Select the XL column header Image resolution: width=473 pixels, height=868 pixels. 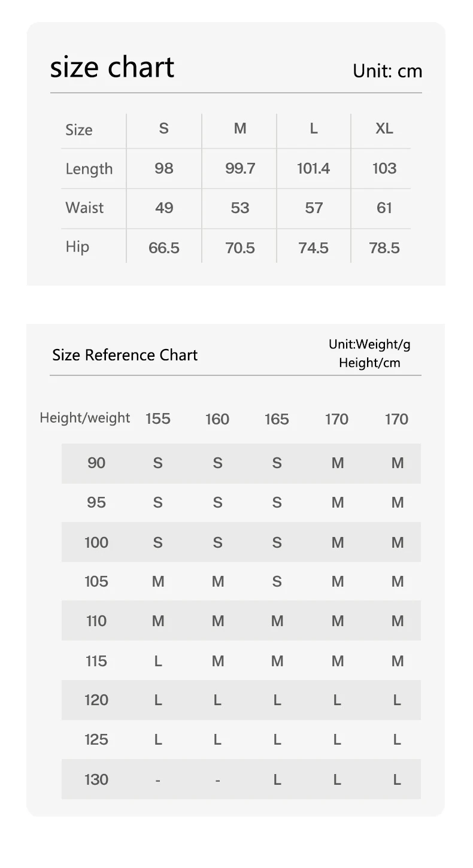(x=384, y=129)
